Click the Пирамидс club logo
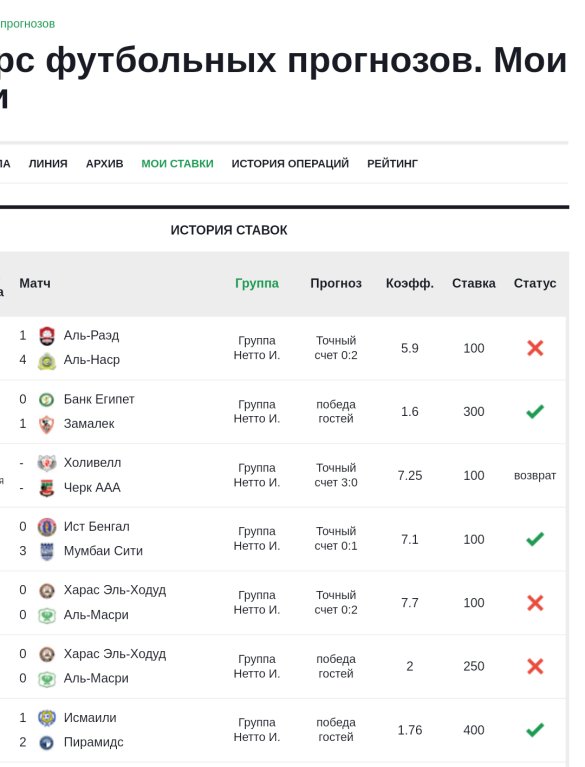585x767 pixels. pyautogui.click(x=46, y=743)
